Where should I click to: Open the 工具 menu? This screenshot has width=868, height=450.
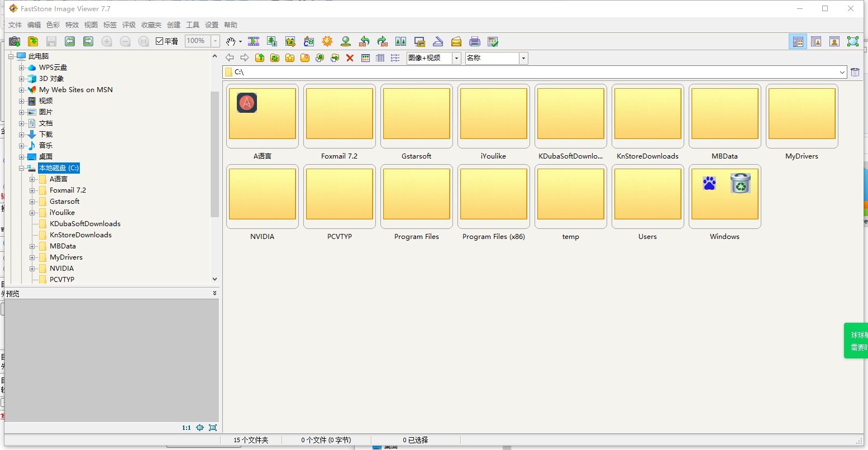(x=193, y=25)
